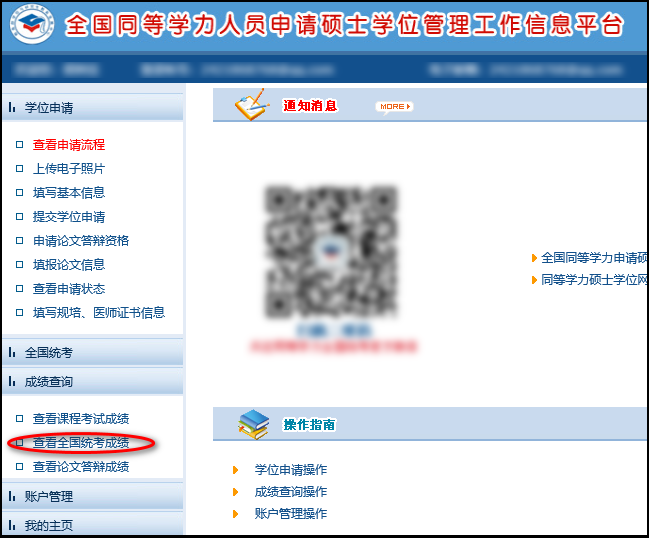Click square bullet beside 查看申请状态
Screen dimensions: 649x538
click(x=19, y=288)
